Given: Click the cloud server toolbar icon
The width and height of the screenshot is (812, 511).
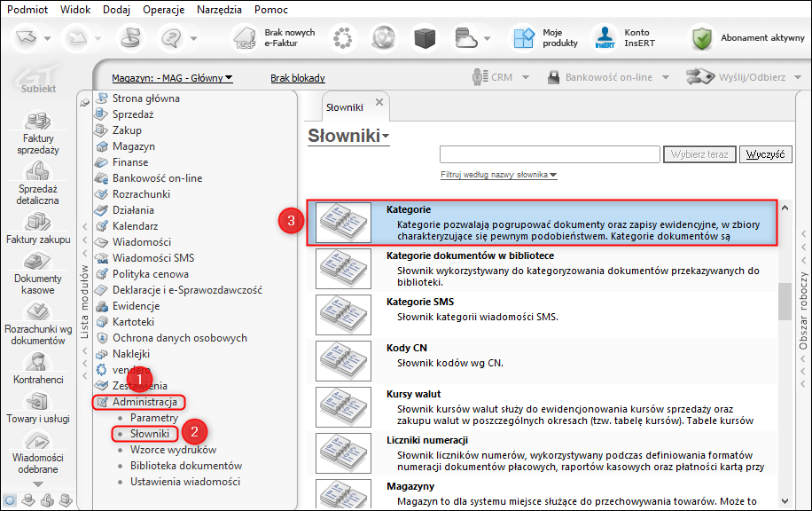Looking at the screenshot, I should point(465,38).
